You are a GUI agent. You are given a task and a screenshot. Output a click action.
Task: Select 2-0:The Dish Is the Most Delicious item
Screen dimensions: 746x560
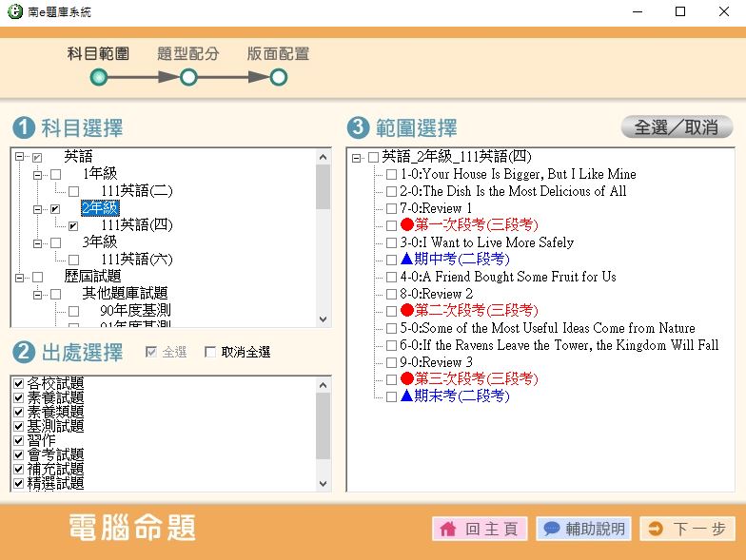point(513,191)
